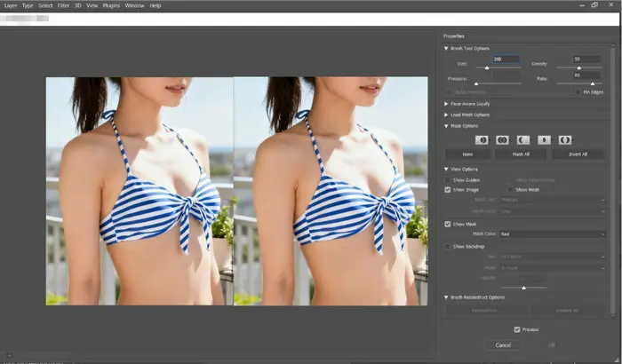Viewport: 622px width, 364px height.
Task: Open the Mesh Color dropdown showing Gray
Action: point(553,211)
